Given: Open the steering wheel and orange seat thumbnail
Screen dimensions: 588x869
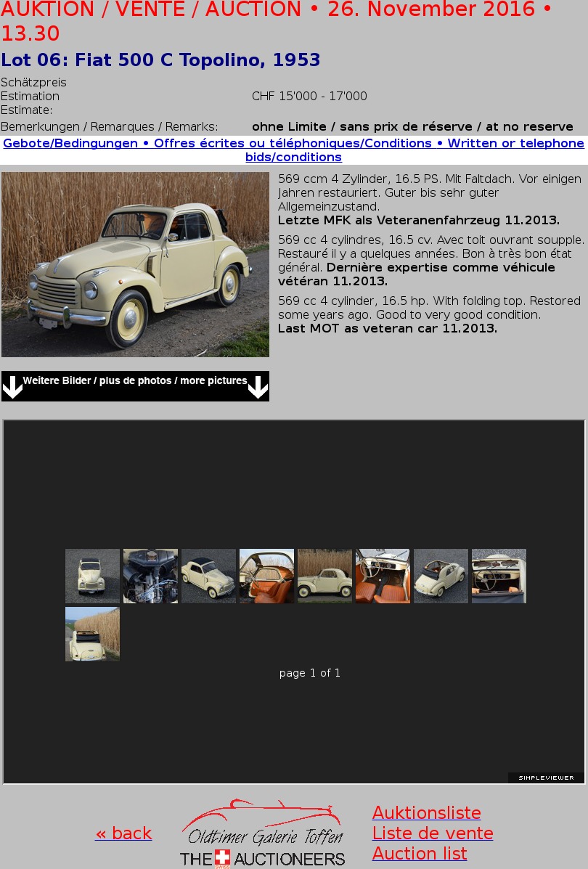Looking at the screenshot, I should pos(383,576).
